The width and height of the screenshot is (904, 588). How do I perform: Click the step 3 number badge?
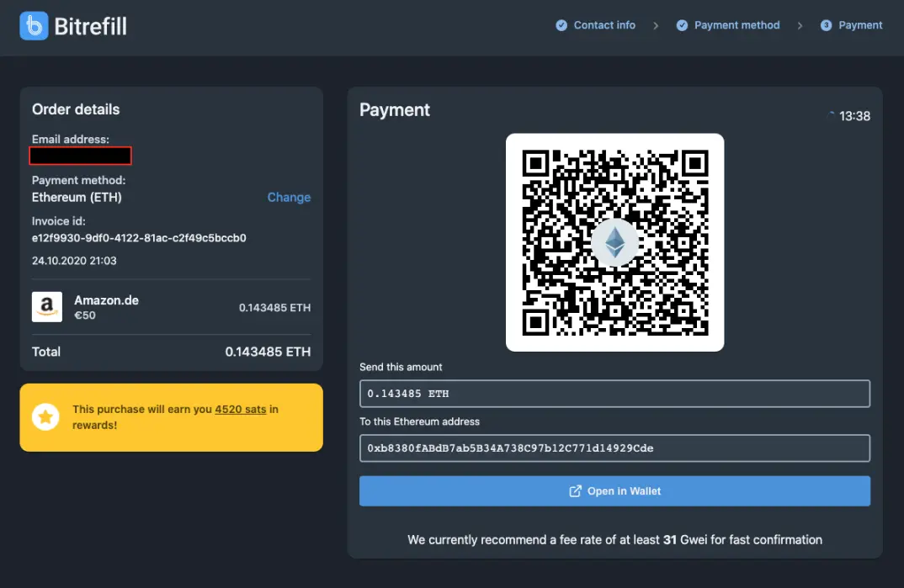click(827, 25)
